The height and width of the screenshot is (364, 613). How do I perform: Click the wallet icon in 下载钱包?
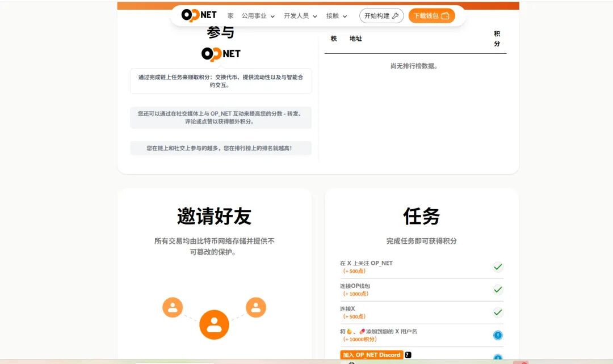point(445,16)
